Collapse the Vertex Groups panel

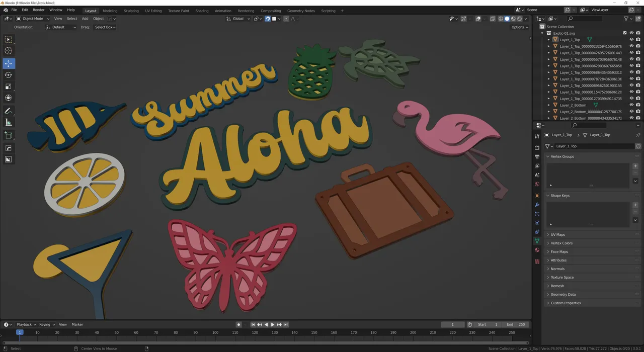pyautogui.click(x=562, y=156)
